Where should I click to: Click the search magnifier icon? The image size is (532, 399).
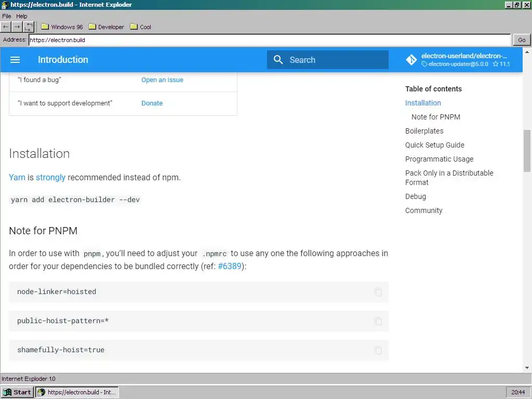tap(278, 60)
